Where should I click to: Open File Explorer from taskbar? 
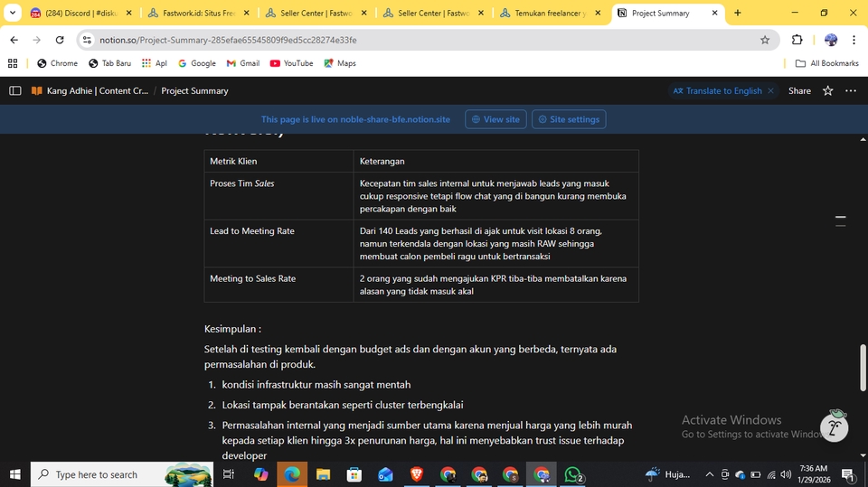tap(323, 474)
